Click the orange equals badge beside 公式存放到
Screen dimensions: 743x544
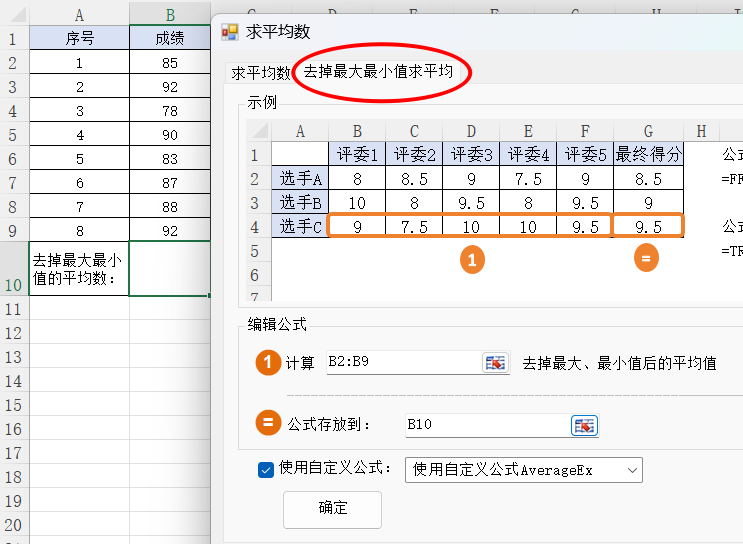tap(267, 424)
